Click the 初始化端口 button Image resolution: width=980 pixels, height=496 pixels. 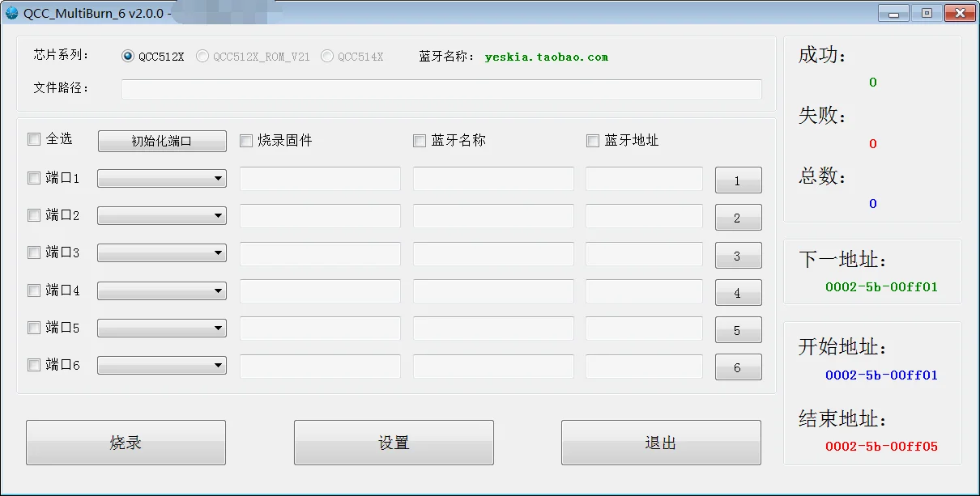[x=162, y=141]
